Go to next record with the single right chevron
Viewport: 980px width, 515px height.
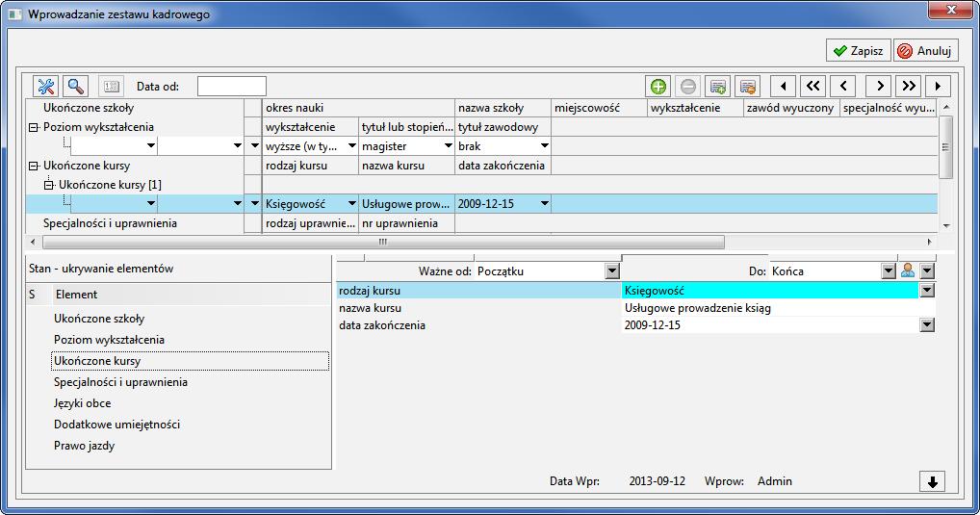(879, 87)
